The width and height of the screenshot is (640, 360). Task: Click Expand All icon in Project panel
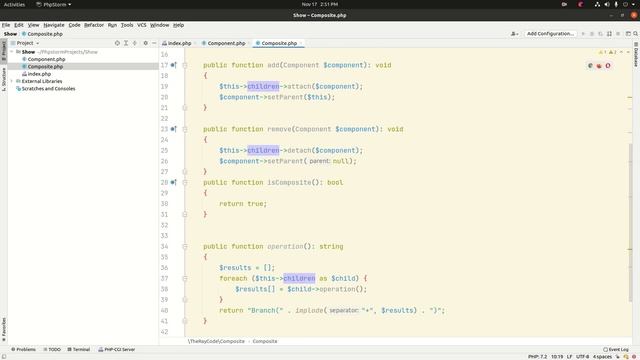point(126,43)
